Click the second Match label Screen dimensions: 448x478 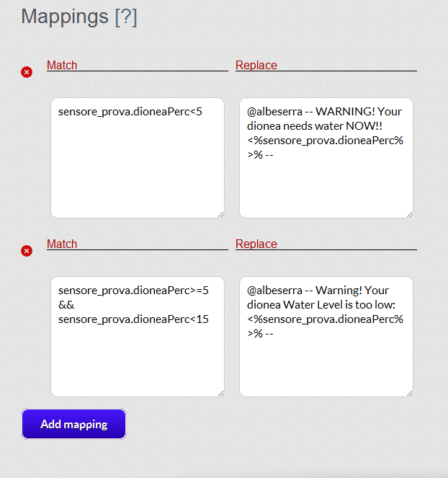[62, 244]
